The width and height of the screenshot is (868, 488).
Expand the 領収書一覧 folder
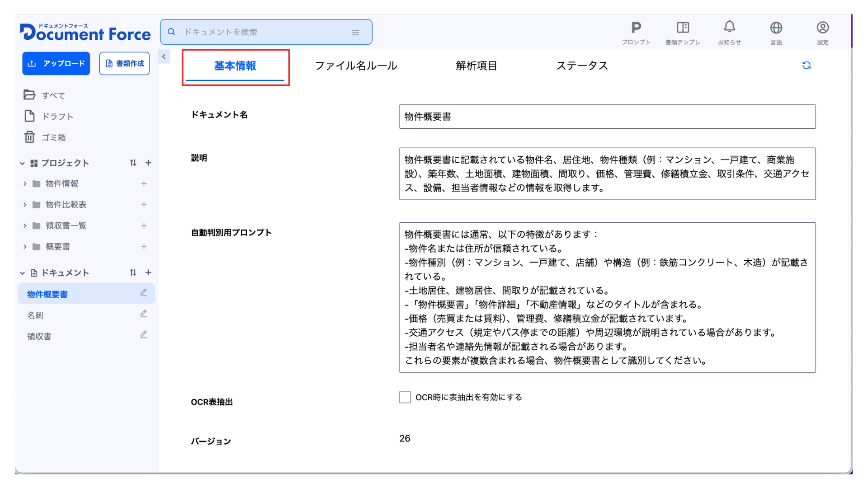(25, 225)
